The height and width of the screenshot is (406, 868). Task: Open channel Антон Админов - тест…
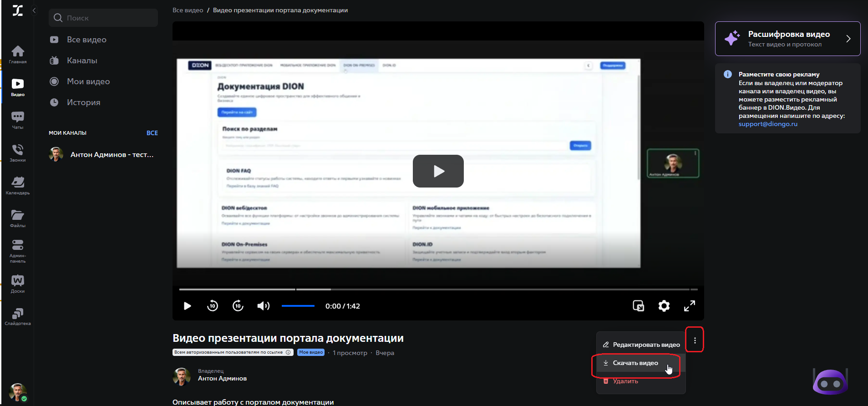tap(103, 155)
